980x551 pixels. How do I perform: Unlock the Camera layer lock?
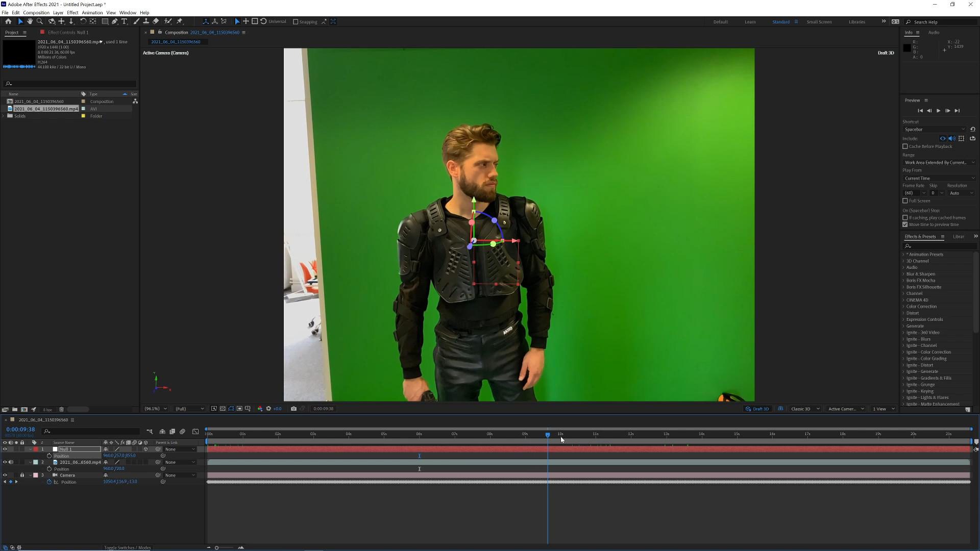[22, 475]
